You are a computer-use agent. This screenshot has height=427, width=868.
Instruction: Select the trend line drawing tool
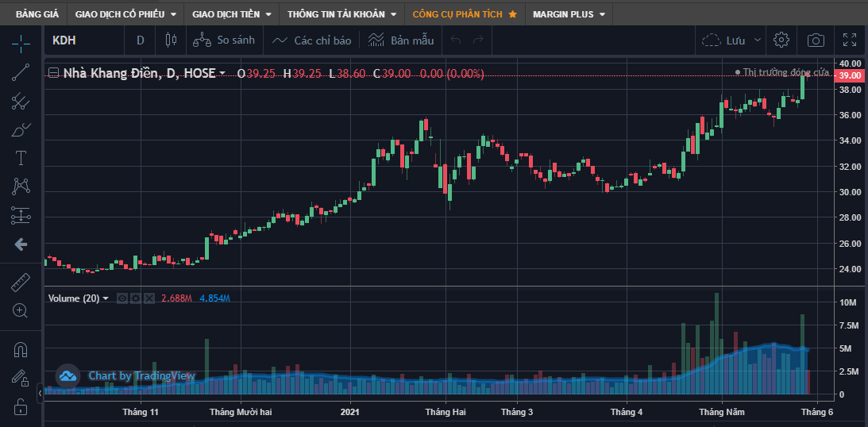point(21,72)
